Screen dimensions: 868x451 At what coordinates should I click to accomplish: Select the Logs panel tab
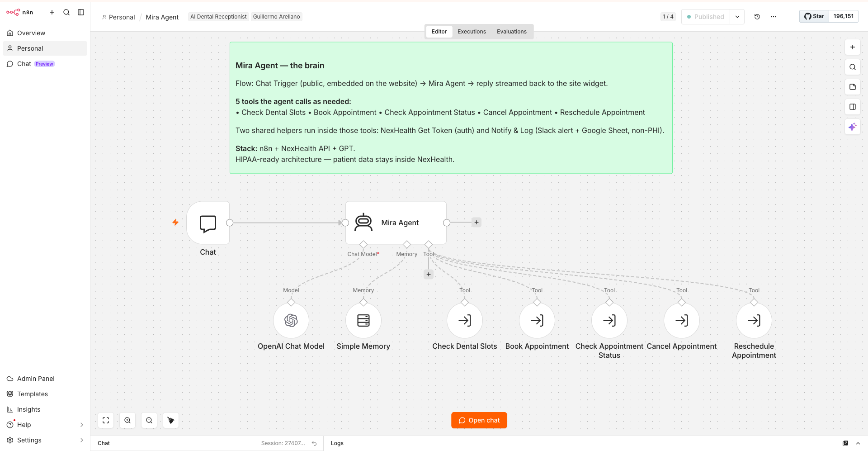(337, 443)
